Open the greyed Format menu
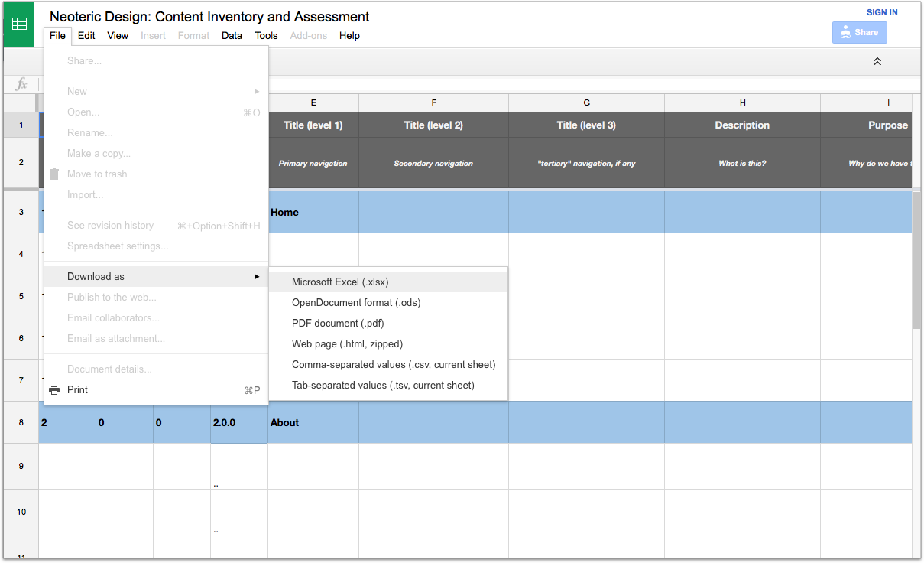 click(x=193, y=36)
